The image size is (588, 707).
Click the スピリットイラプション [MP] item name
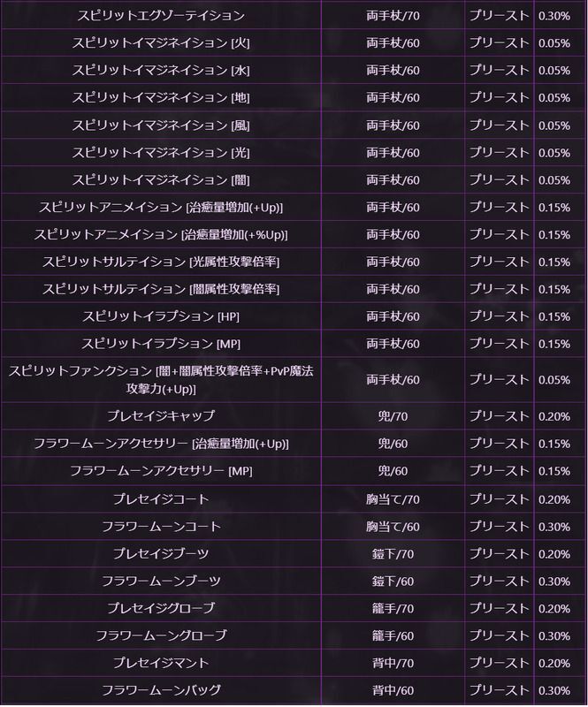(160, 344)
